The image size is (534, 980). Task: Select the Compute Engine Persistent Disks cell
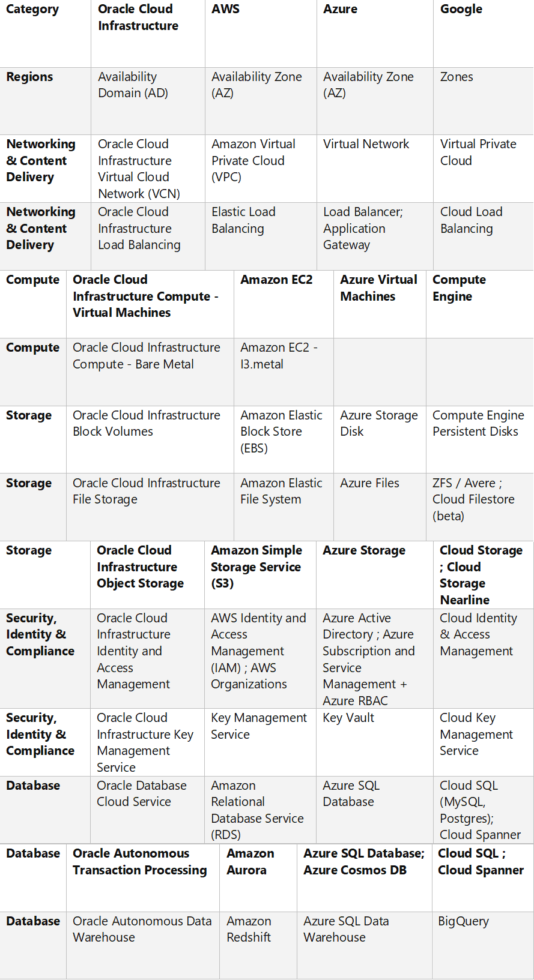478,424
